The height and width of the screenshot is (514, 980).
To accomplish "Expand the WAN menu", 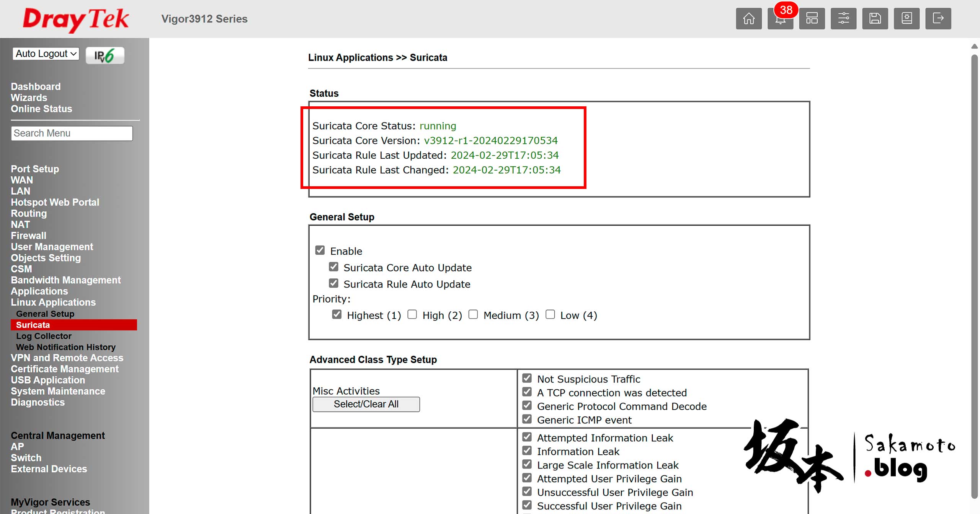I will click(22, 180).
